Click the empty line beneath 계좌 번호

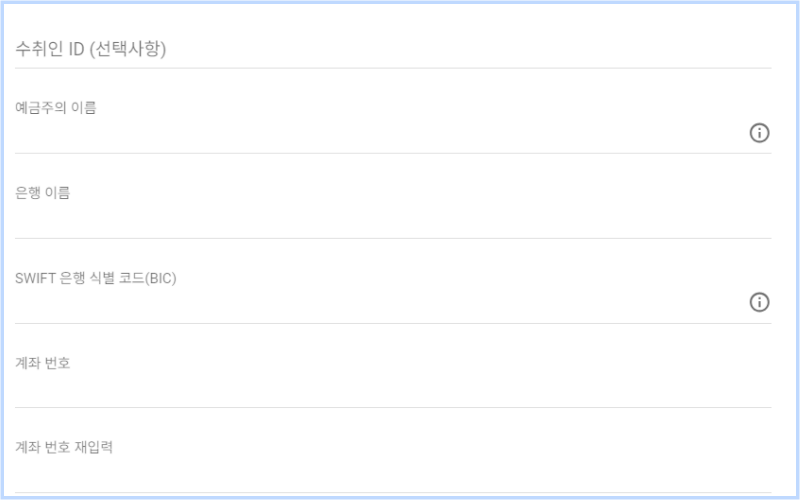pyautogui.click(x=393, y=389)
